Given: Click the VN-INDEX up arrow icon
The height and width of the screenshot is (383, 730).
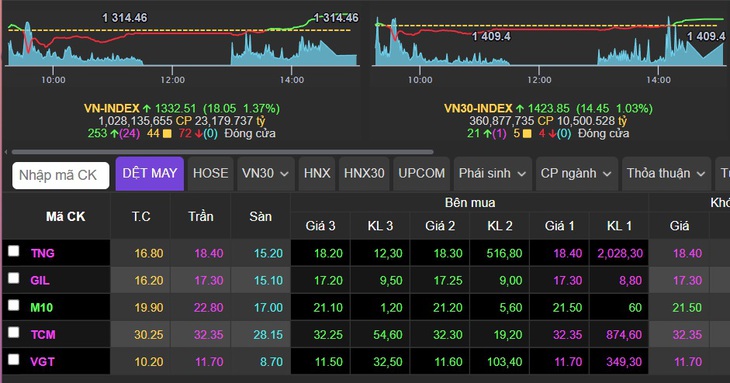Looking at the screenshot, I should [147, 108].
